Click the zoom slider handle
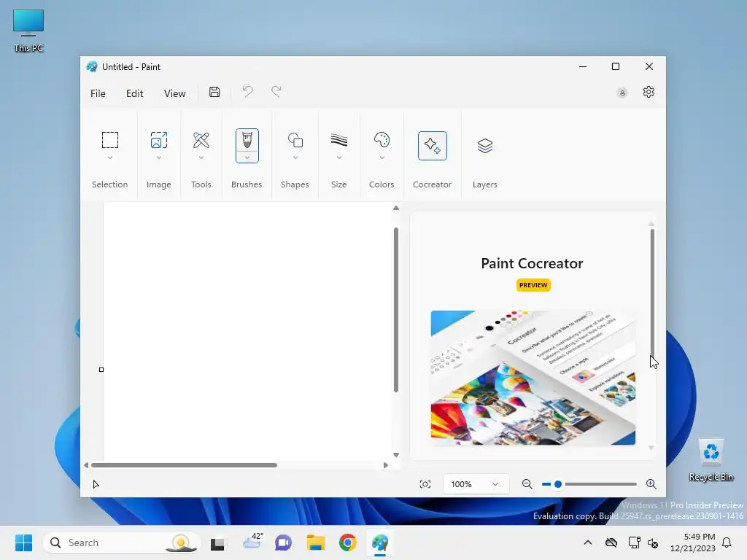Viewport: 747px width, 560px height. click(558, 484)
